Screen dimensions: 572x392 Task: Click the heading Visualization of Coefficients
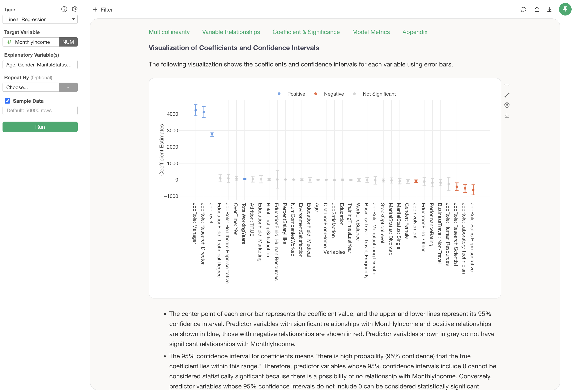click(x=234, y=48)
